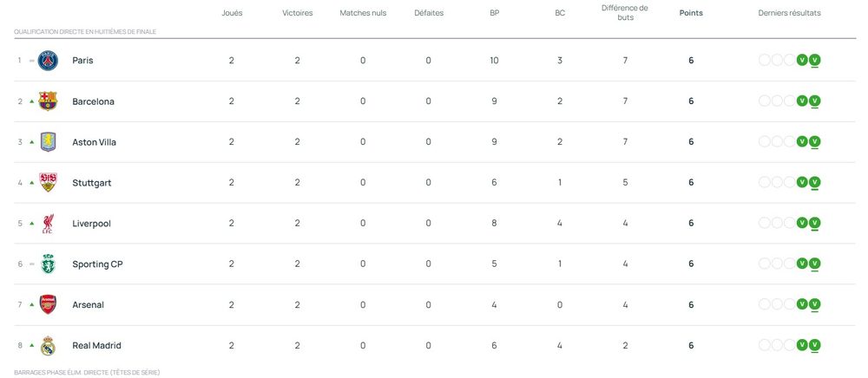The image size is (868, 378).
Task: Click Aston Villa's first V result badge
Action: coord(801,142)
